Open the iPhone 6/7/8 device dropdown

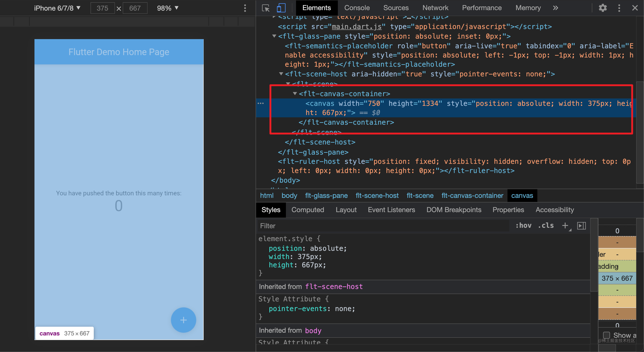point(57,8)
